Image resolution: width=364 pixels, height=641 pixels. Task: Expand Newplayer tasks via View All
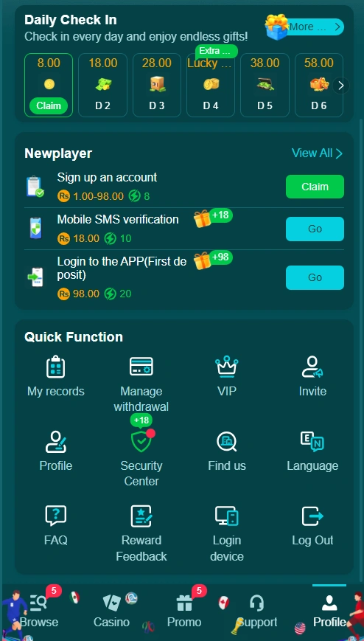coord(317,153)
